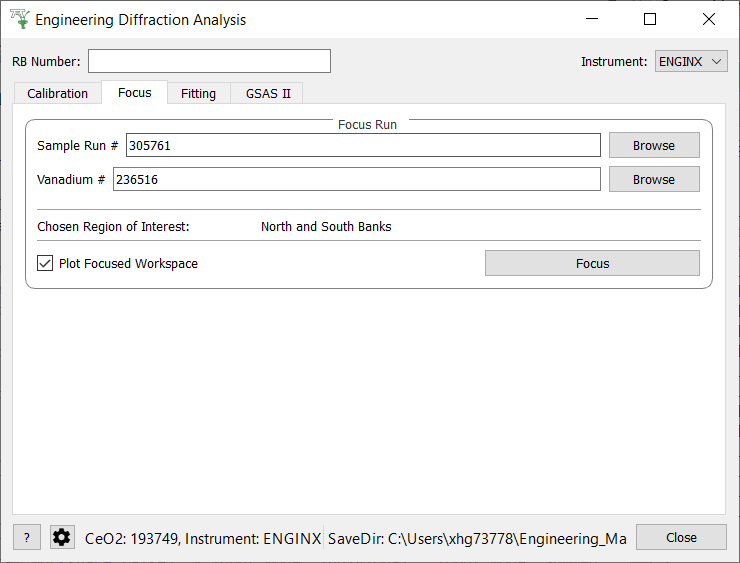Open help with the question mark button
Viewport: 740px width, 563px height.
[27, 538]
